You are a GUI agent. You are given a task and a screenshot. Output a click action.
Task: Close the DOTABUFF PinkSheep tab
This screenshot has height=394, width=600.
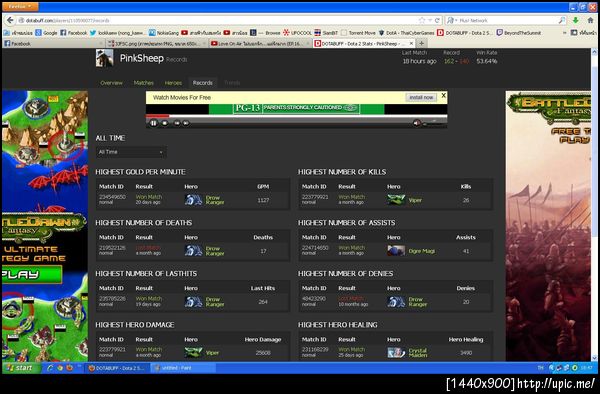[x=411, y=43]
